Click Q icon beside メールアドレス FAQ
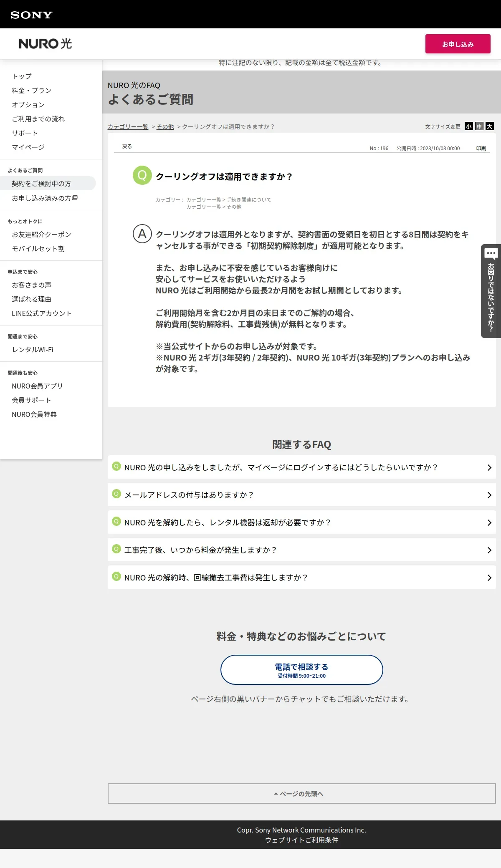 116,494
